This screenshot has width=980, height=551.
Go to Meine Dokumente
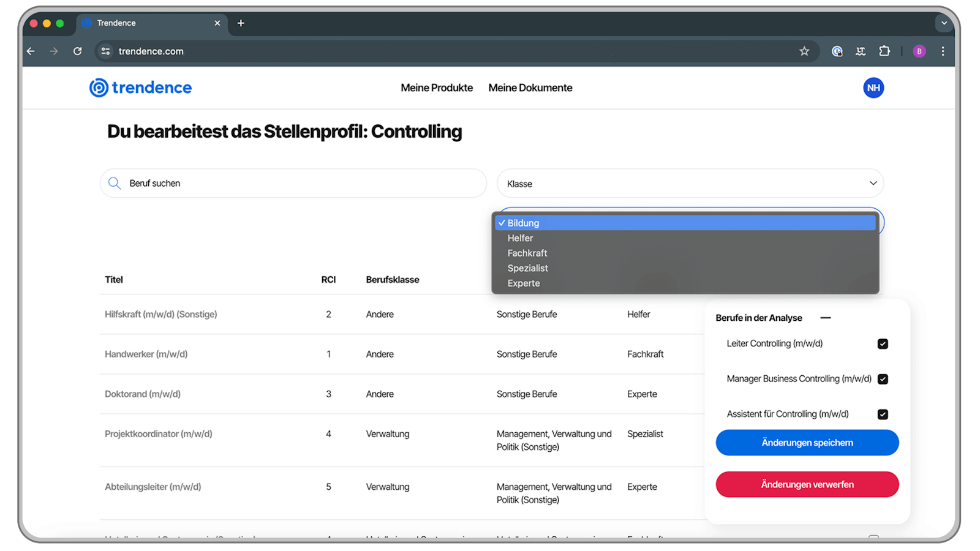tap(530, 88)
